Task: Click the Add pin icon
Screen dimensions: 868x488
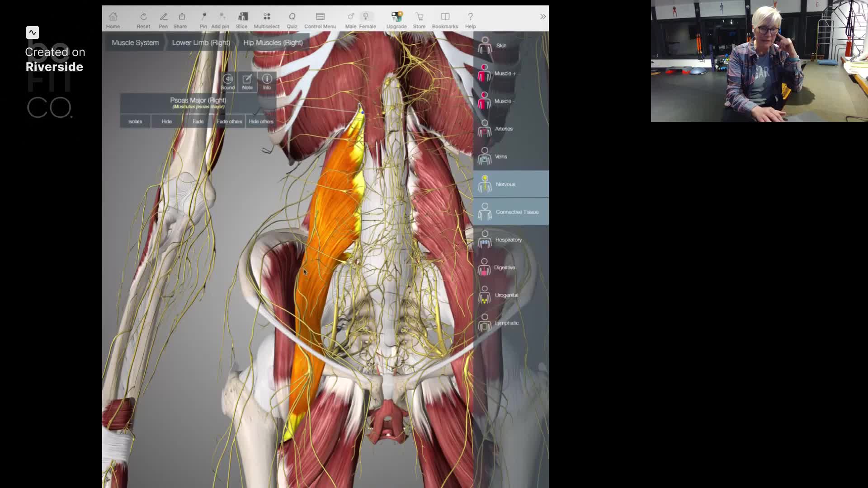Action: [220, 20]
